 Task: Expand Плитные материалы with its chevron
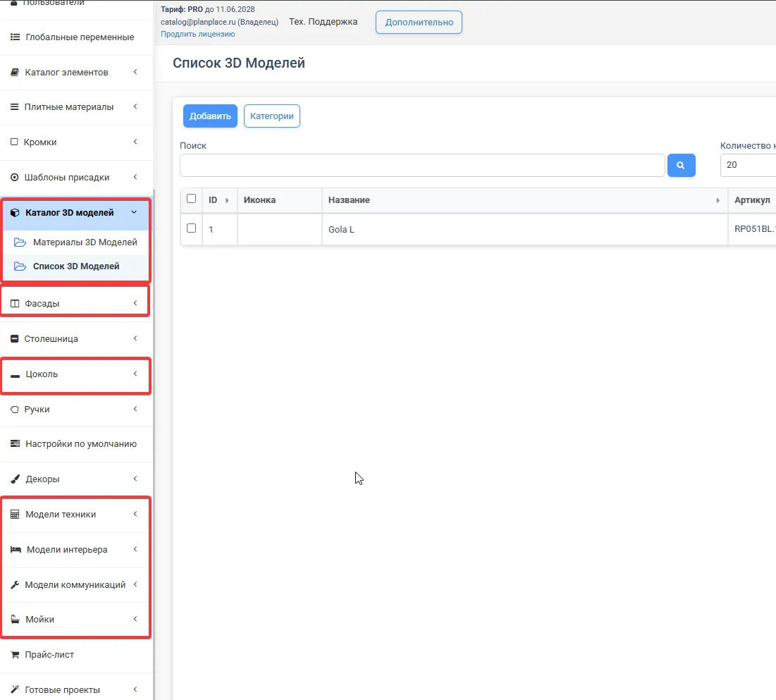135,107
